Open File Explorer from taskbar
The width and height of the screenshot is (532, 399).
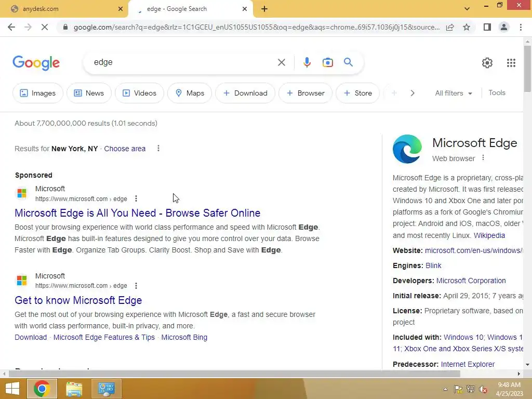pos(74,389)
